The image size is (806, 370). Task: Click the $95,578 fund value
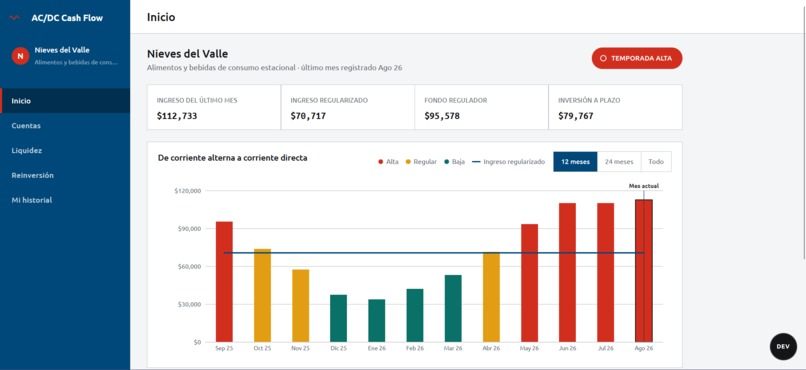442,116
